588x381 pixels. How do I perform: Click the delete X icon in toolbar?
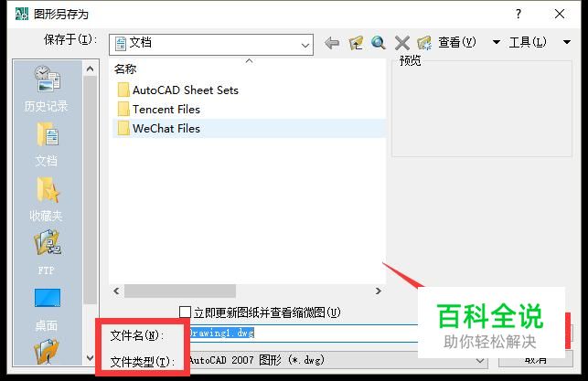click(x=402, y=43)
